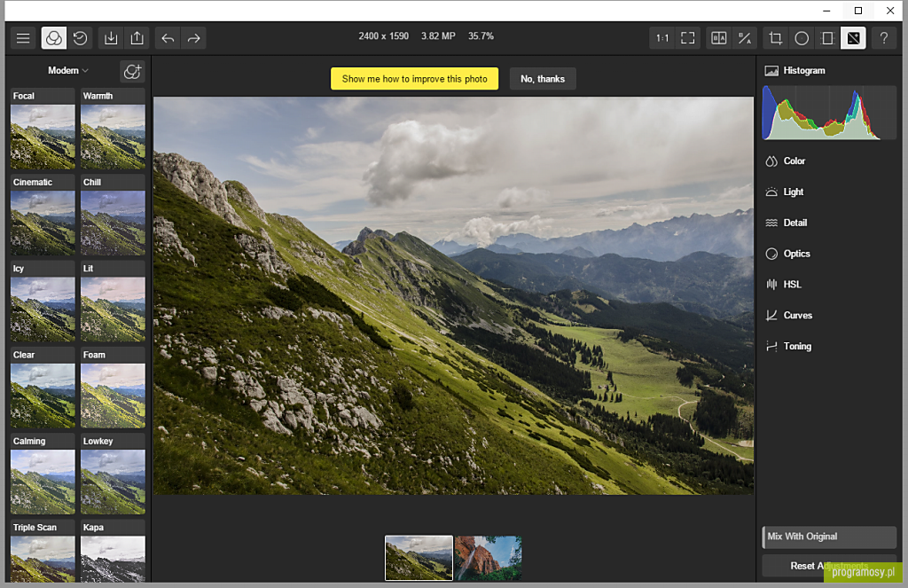The width and height of the screenshot is (908, 588).
Task: Click the create new filter icon
Action: 132,71
